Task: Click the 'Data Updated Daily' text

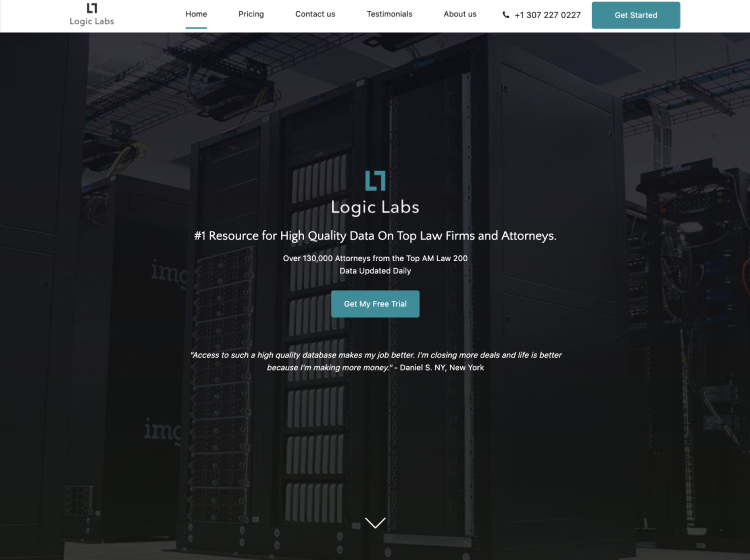Action: pos(375,271)
